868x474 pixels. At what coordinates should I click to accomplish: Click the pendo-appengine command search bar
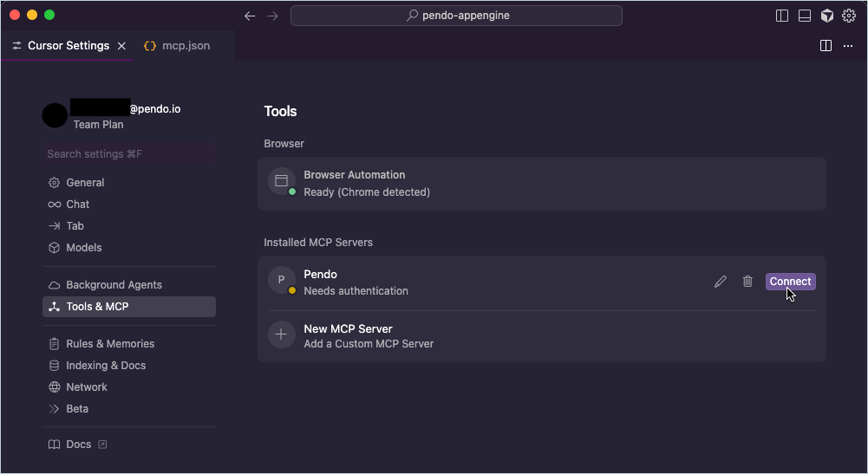[x=456, y=16]
